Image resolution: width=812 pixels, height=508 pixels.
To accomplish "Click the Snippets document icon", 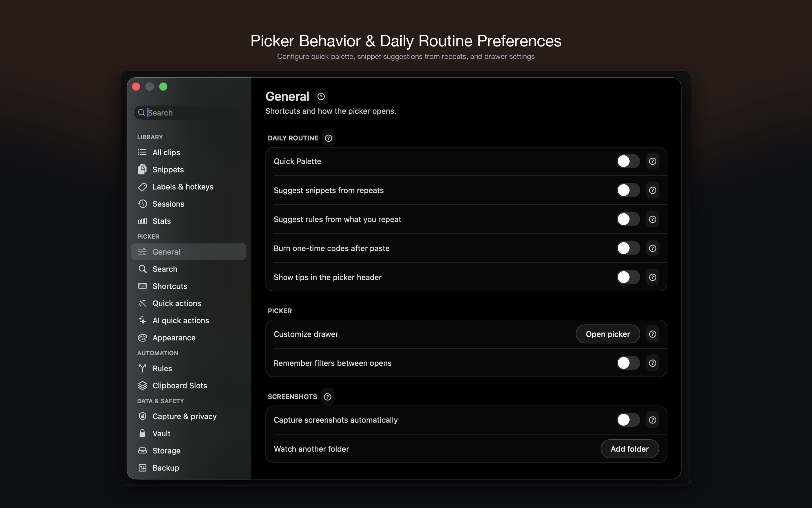I will point(142,169).
